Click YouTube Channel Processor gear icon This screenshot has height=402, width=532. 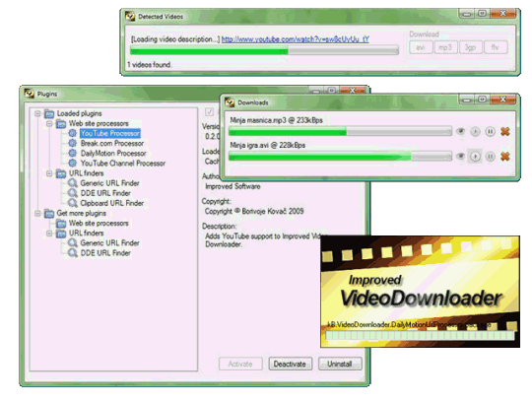tap(72, 164)
